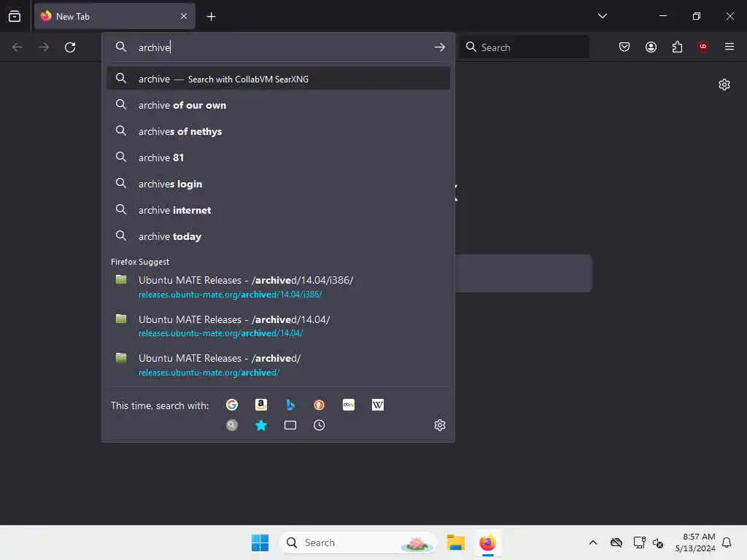This screenshot has width=747, height=560.
Task: Search this time with DuckDuckGo
Action: point(320,405)
